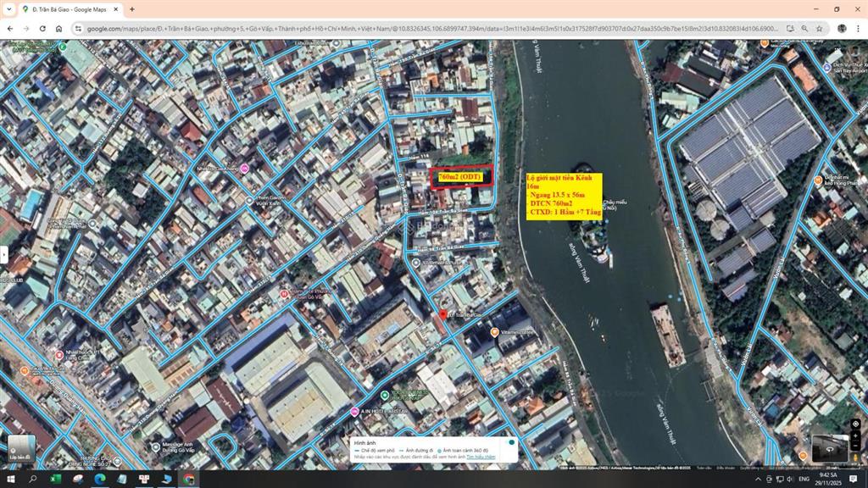
Task: Open the Chrome three-dot menu
Action: point(860,28)
